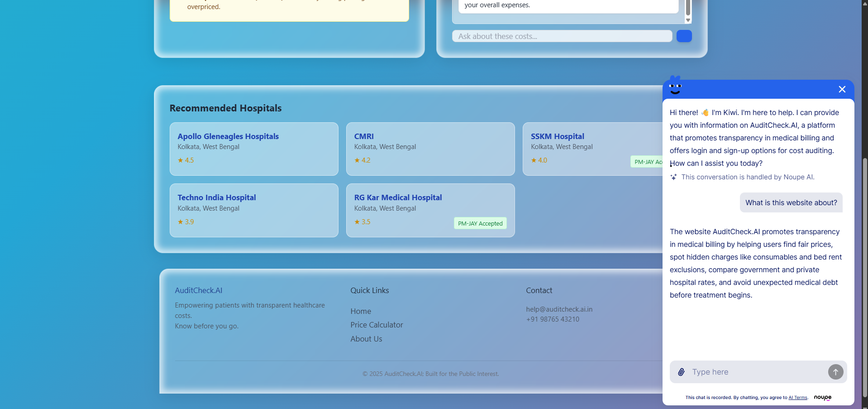This screenshot has width=868, height=409.
Task: Focus the 'Type here' chat input
Action: click(x=758, y=372)
